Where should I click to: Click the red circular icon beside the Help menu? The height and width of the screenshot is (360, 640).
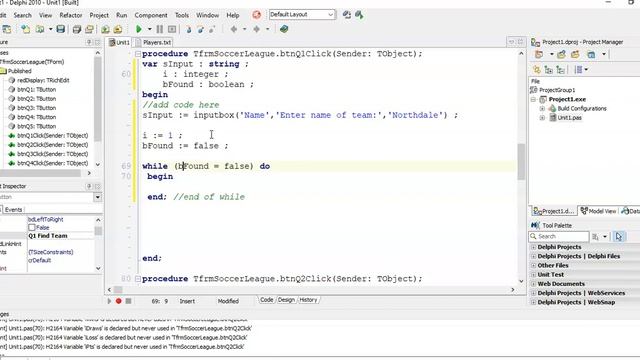coord(256,15)
